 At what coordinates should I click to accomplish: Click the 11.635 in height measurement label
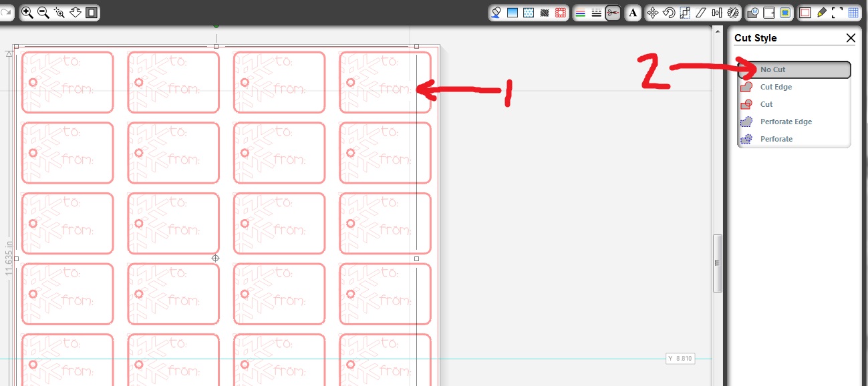[9, 258]
